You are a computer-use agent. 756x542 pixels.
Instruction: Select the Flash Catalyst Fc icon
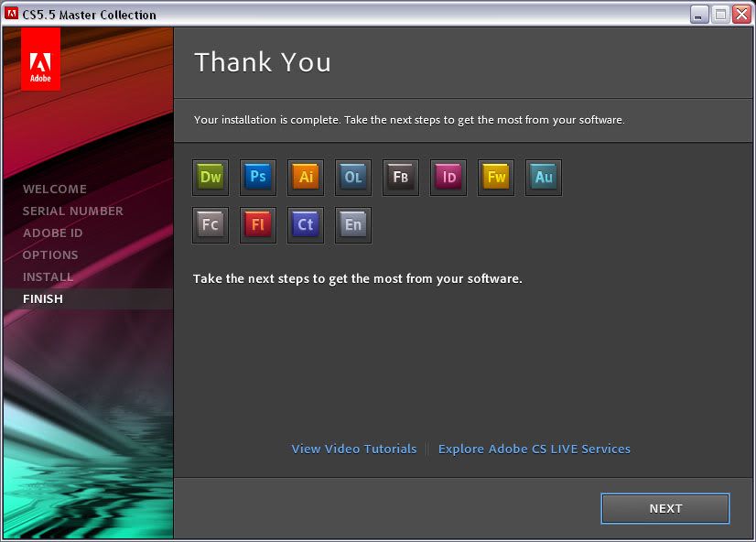point(211,224)
